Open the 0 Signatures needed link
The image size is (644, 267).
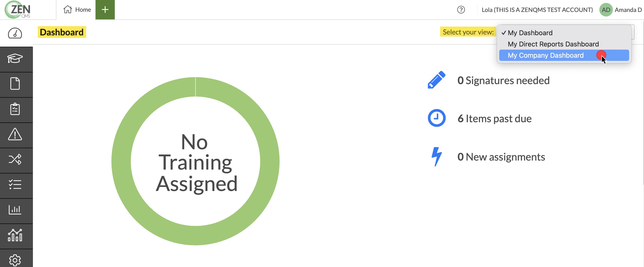tap(503, 81)
